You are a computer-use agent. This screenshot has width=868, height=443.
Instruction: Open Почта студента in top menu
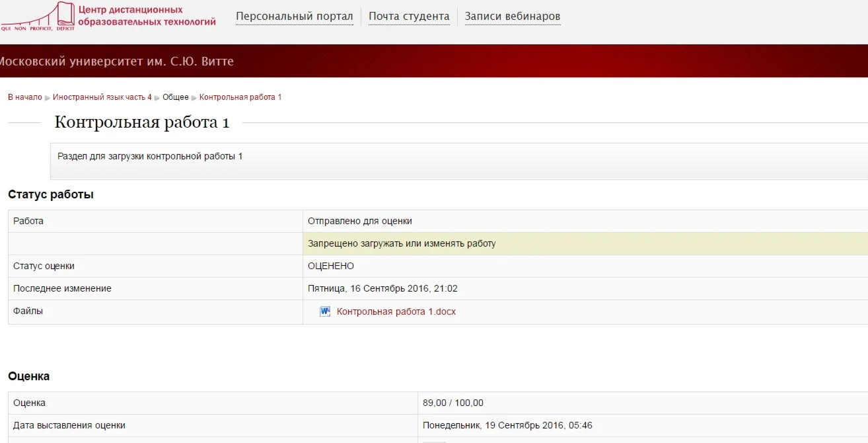[x=409, y=17]
